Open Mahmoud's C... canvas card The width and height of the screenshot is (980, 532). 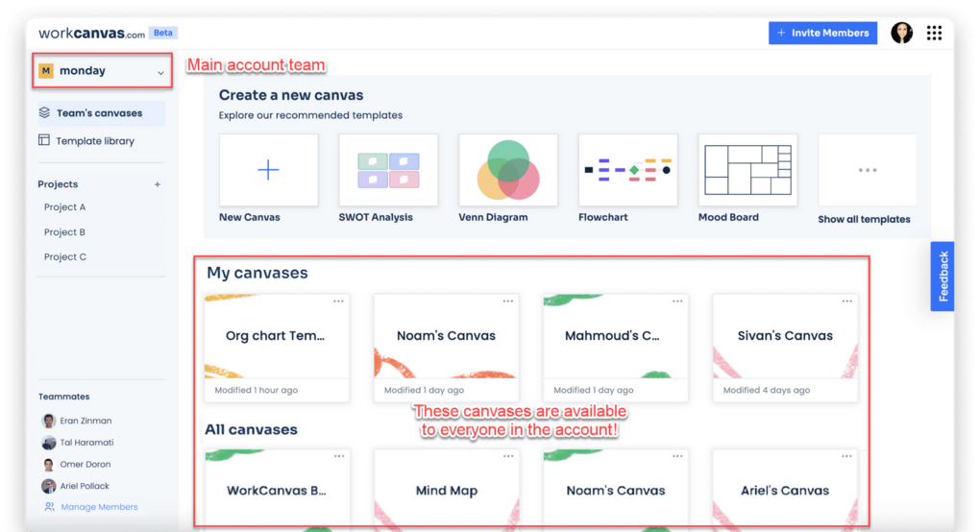(x=616, y=348)
